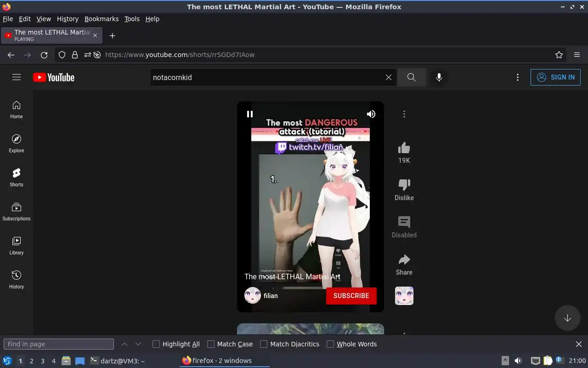This screenshot has height=368, width=588.
Task: Open a new tab with the plus button
Action: tap(112, 35)
